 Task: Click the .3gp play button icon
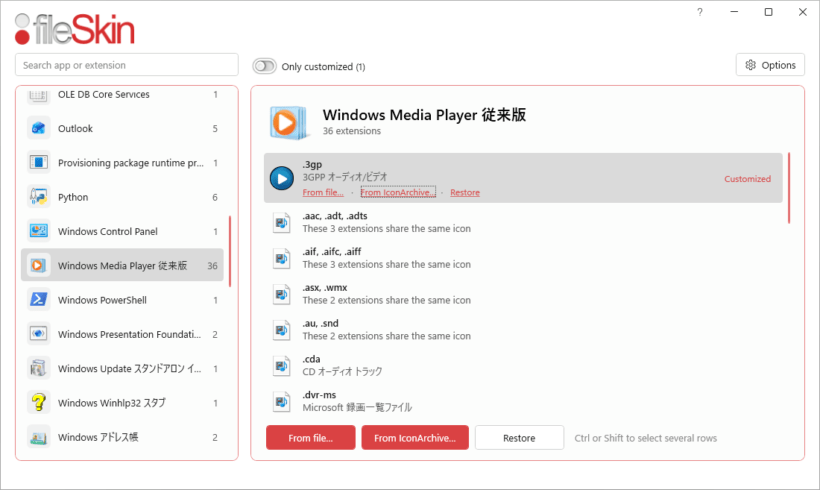pyautogui.click(x=281, y=178)
